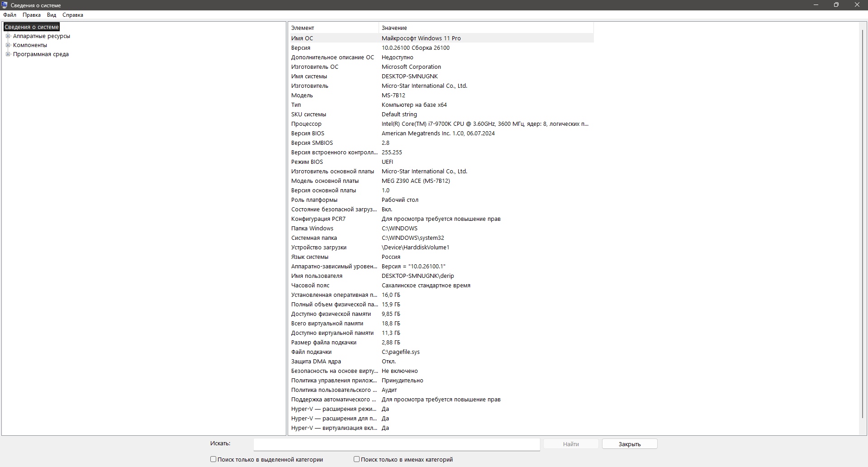Open the Справка menu
Image resolution: width=868 pixels, height=467 pixels.
coord(73,15)
